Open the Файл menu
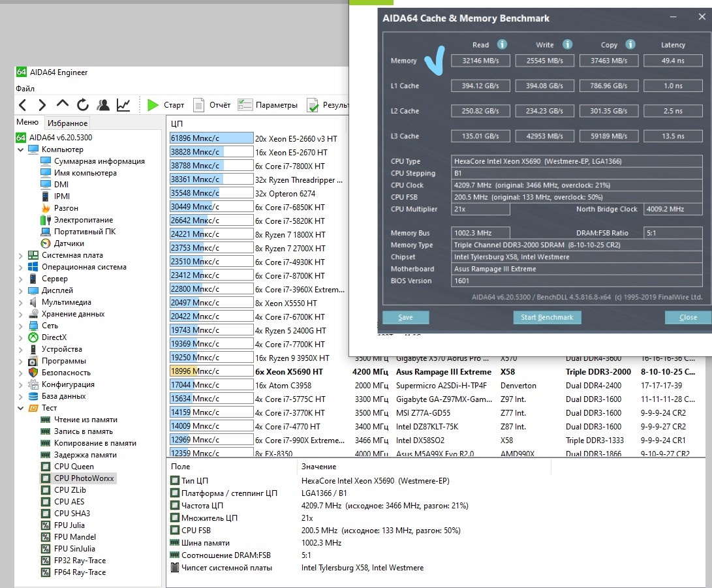The width and height of the screenshot is (712, 588). tap(25, 89)
